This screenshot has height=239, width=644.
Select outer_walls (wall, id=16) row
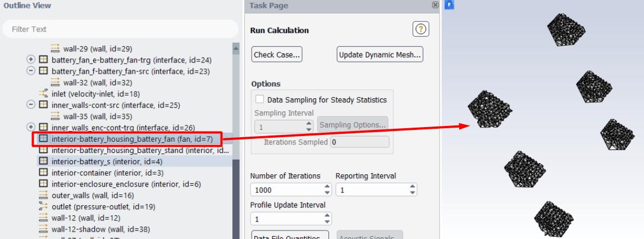[x=93, y=195]
